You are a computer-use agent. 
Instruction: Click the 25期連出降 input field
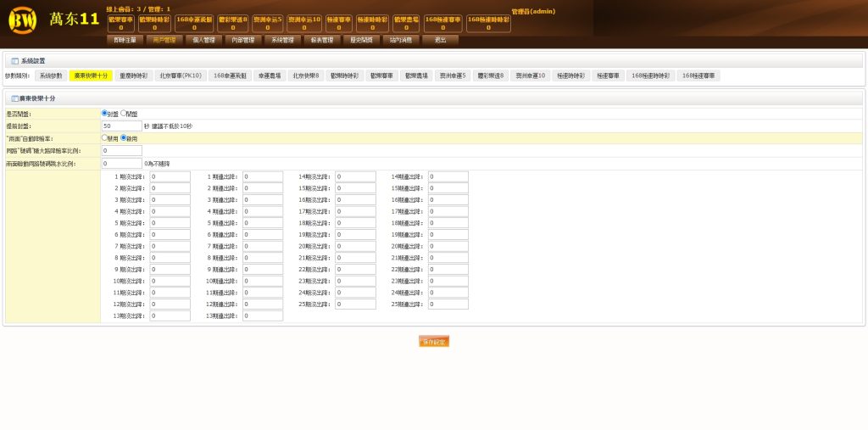pyautogui.click(x=448, y=304)
